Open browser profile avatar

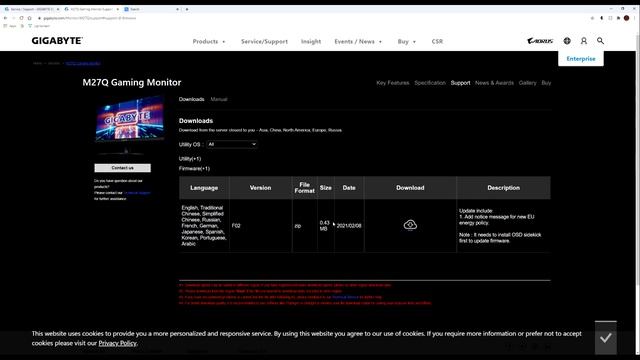[x=627, y=18]
